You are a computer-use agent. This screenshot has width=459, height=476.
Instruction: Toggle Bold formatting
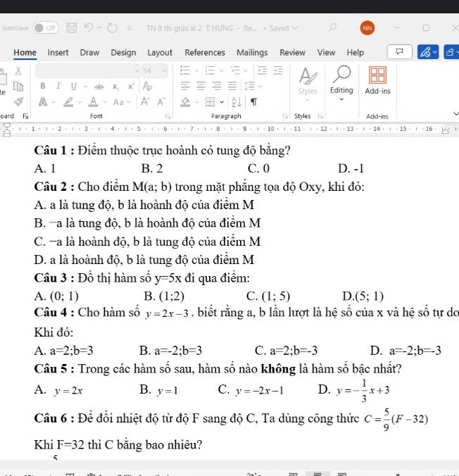[x=42, y=85]
